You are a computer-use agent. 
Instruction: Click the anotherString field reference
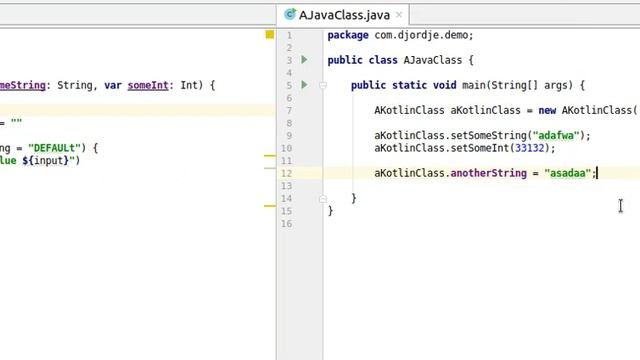point(489,173)
